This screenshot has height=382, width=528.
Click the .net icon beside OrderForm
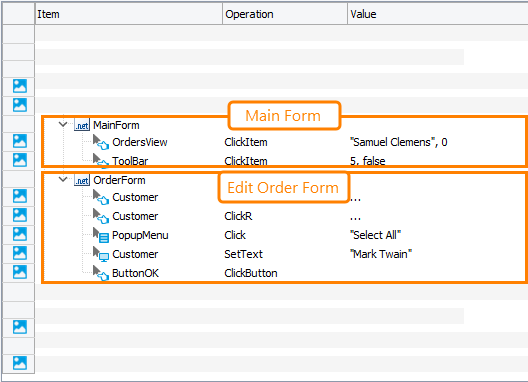pyautogui.click(x=82, y=180)
